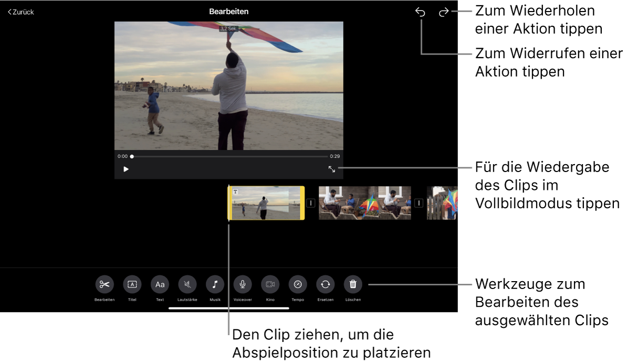Viewport: 627px width, 364px height.
Task: Start Voiceover with the microphone icon
Action: (x=243, y=284)
